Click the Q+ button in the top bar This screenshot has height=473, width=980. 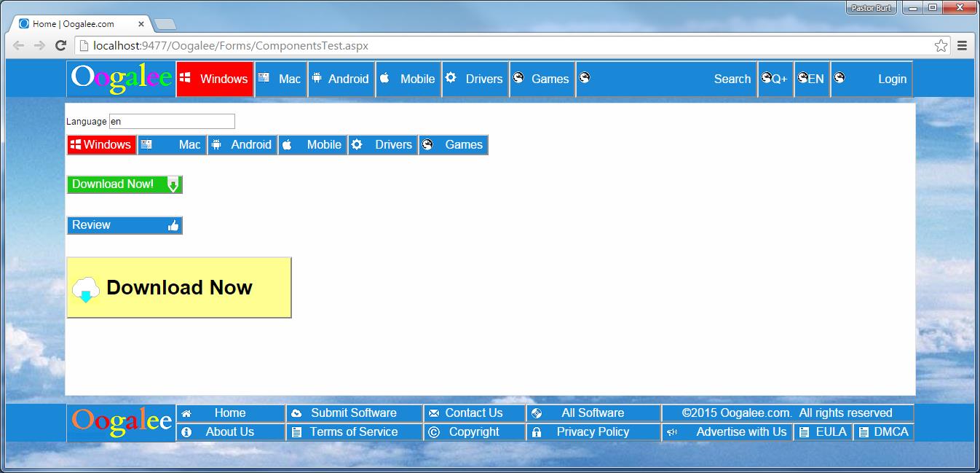(775, 79)
